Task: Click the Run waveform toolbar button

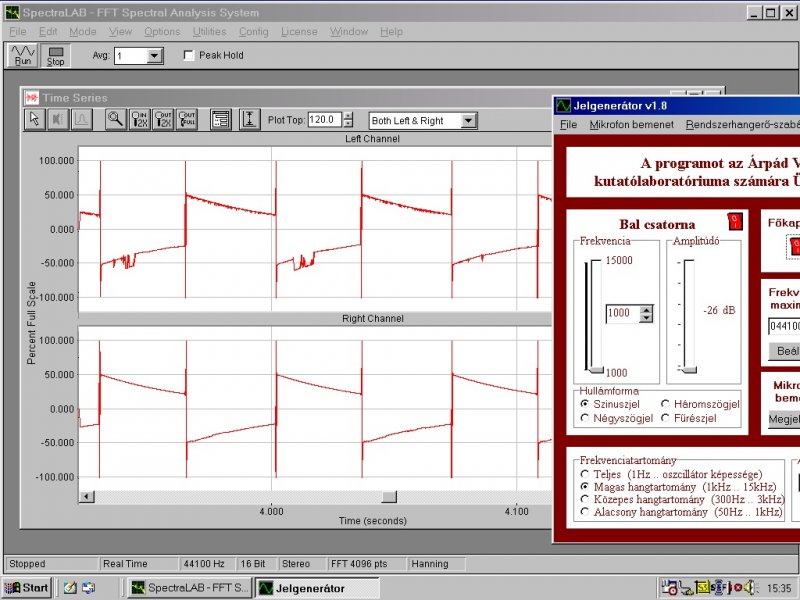Action: click(x=22, y=55)
